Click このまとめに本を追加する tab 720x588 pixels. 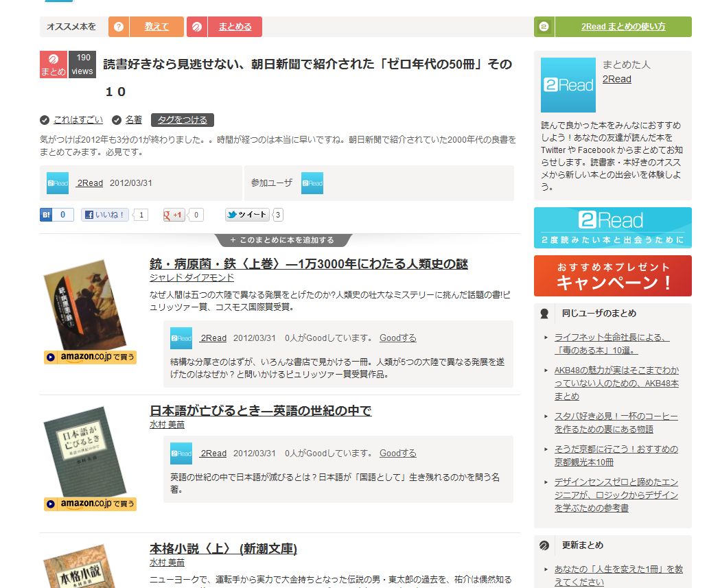(282, 240)
